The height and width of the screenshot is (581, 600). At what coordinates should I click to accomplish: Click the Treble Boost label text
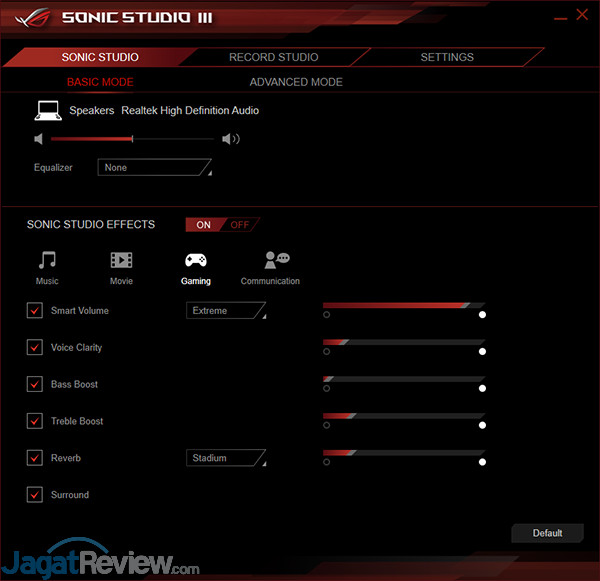click(x=77, y=421)
